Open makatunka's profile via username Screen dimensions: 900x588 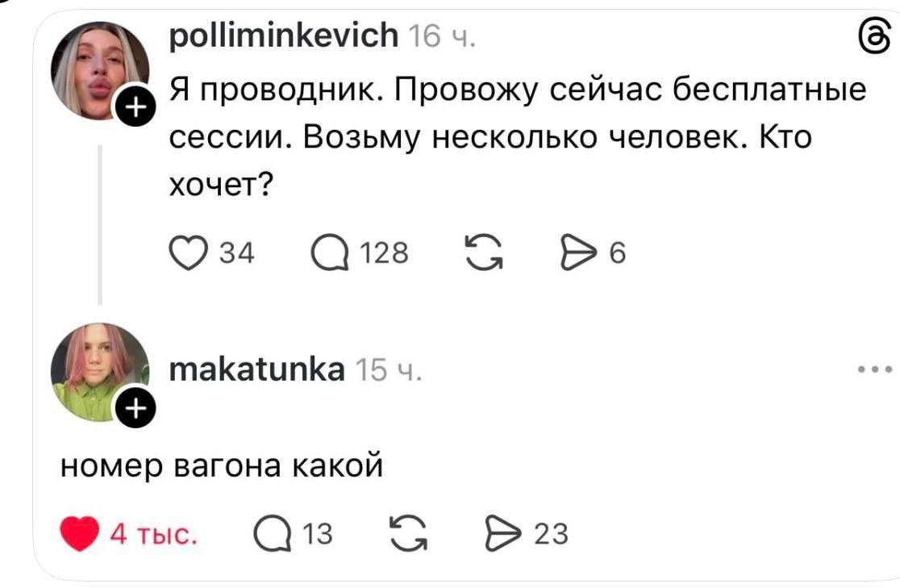coord(257,370)
